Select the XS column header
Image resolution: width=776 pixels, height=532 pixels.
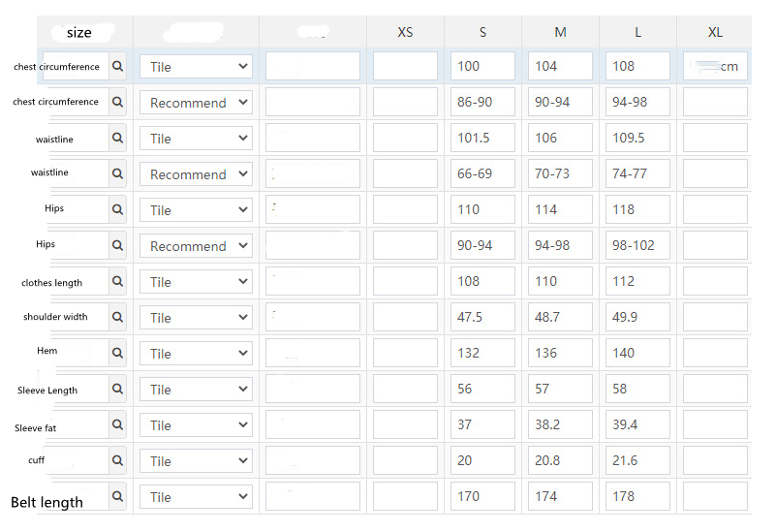pyautogui.click(x=405, y=32)
